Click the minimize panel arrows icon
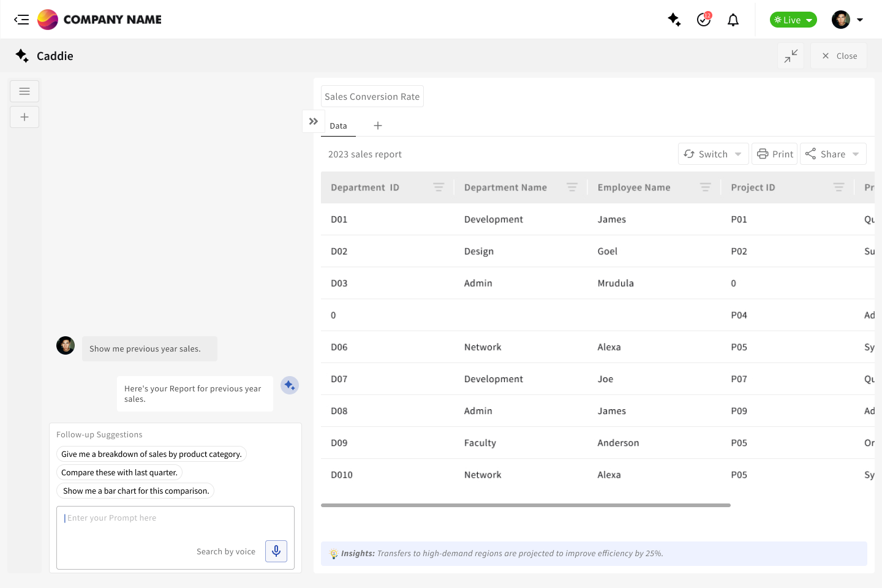 pos(791,56)
